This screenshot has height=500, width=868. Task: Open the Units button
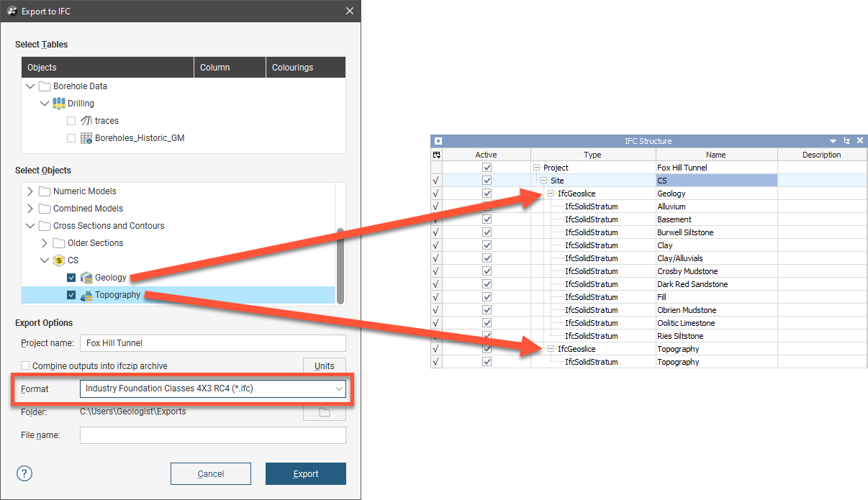tap(324, 365)
